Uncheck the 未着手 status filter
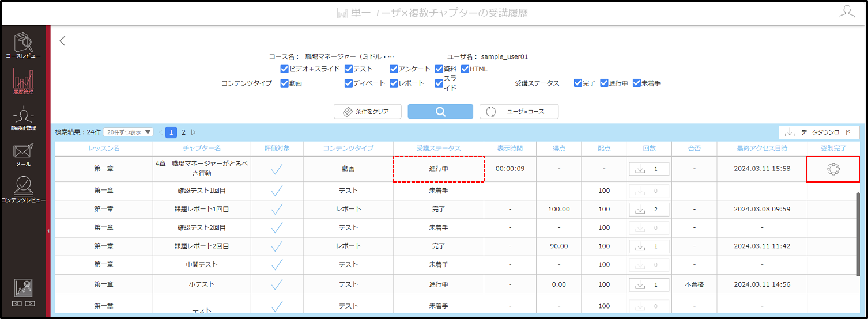868x319 pixels. (637, 83)
